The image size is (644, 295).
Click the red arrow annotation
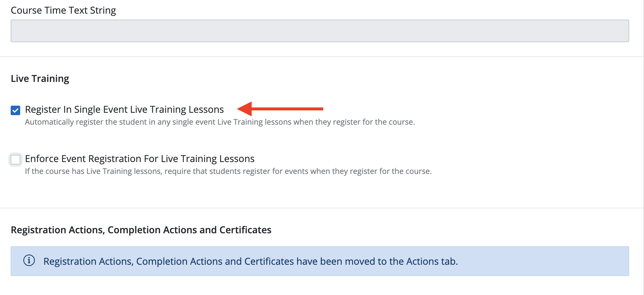tap(280, 109)
